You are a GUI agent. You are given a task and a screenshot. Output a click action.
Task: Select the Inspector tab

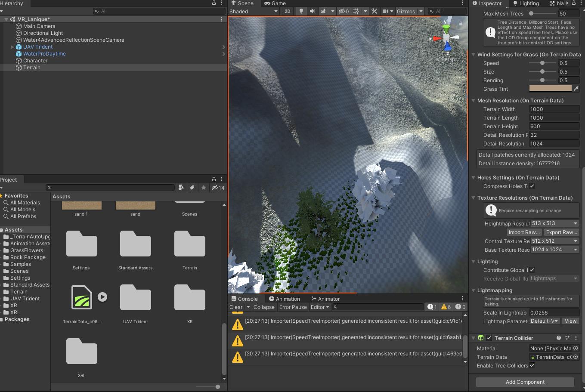point(487,3)
